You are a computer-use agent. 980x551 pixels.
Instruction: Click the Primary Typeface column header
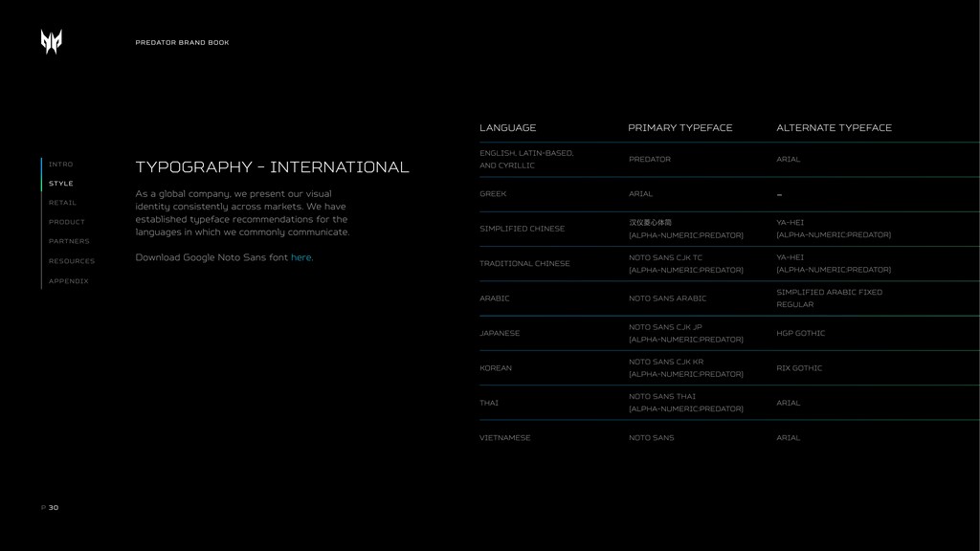click(x=679, y=128)
